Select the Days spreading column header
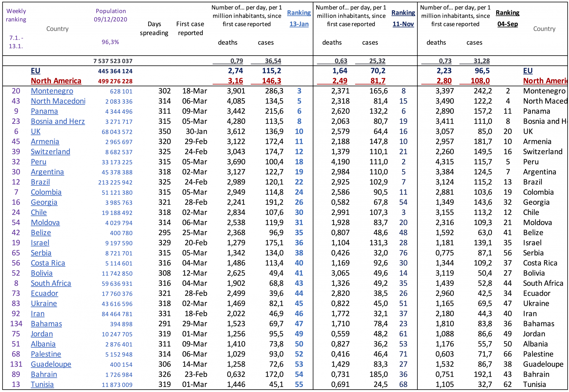The height and width of the screenshot is (392, 569). point(154,28)
